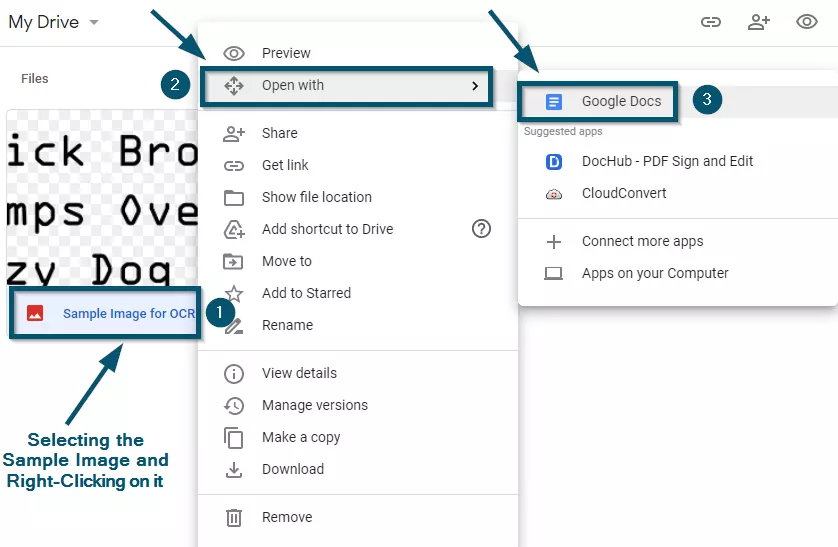Click the Show file location folder icon

point(234,198)
